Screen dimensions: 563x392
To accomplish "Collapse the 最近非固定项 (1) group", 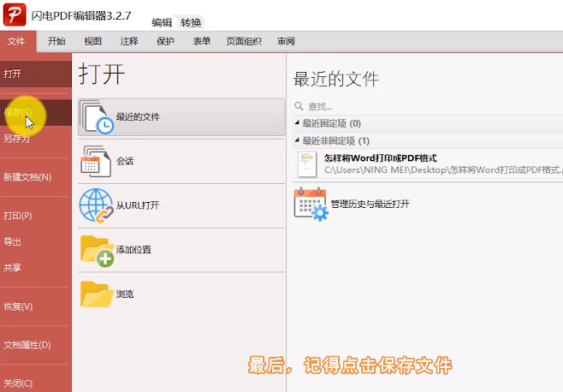I will 297,140.
